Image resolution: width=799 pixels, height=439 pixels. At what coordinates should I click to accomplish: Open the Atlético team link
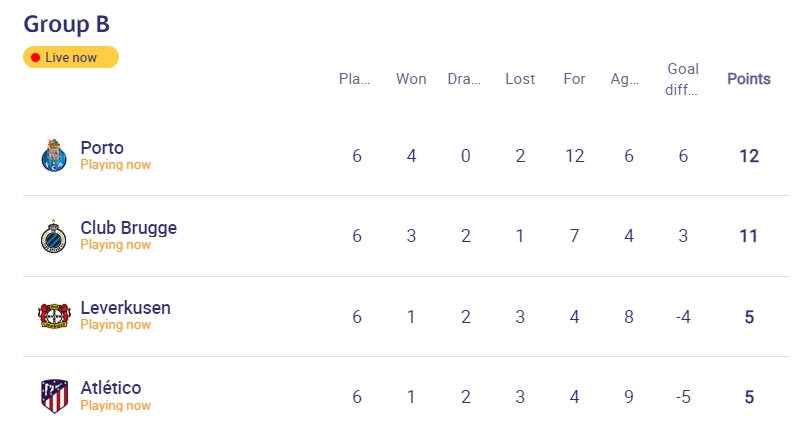tap(111, 388)
